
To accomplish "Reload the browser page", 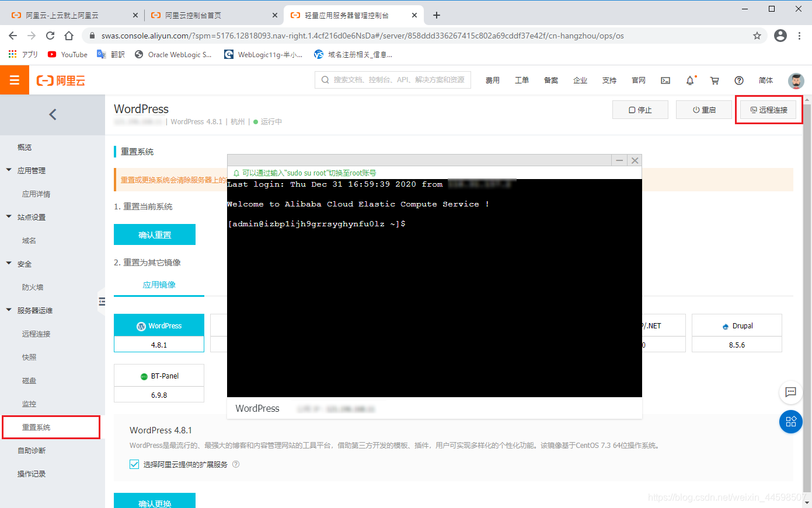I will click(x=50, y=36).
